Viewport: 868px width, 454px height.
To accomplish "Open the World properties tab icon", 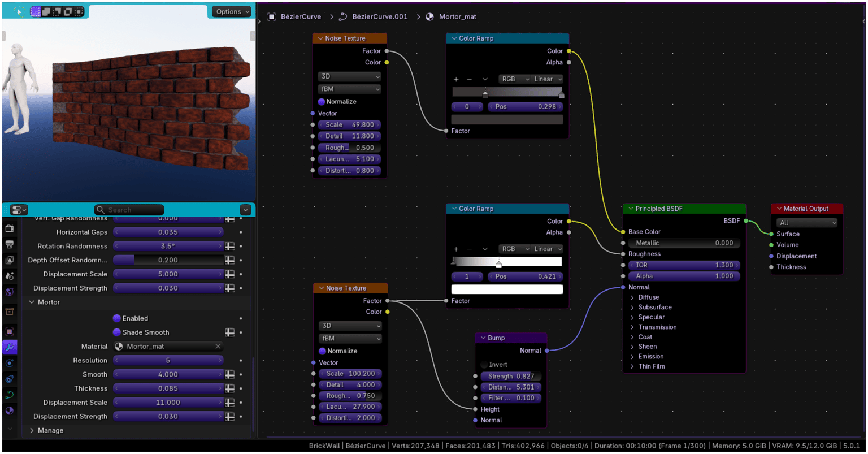I will [10, 292].
